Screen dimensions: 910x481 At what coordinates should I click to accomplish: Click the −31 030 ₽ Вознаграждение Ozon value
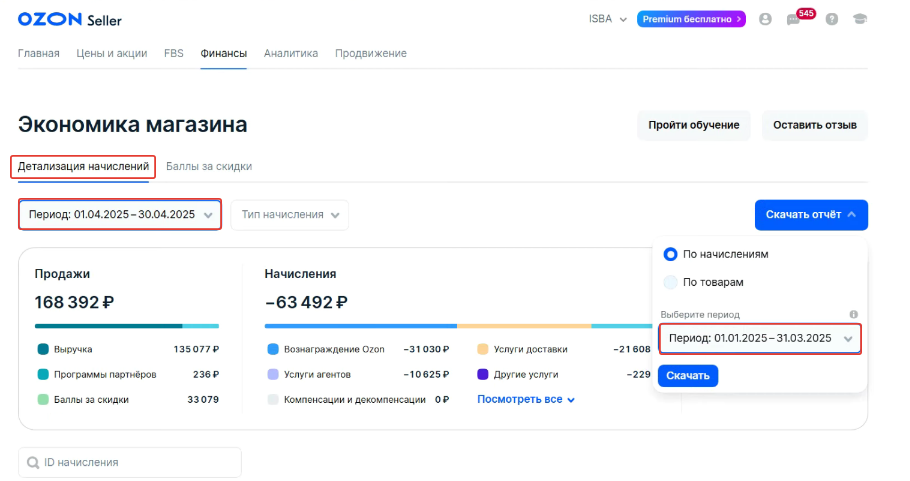pyautogui.click(x=426, y=349)
